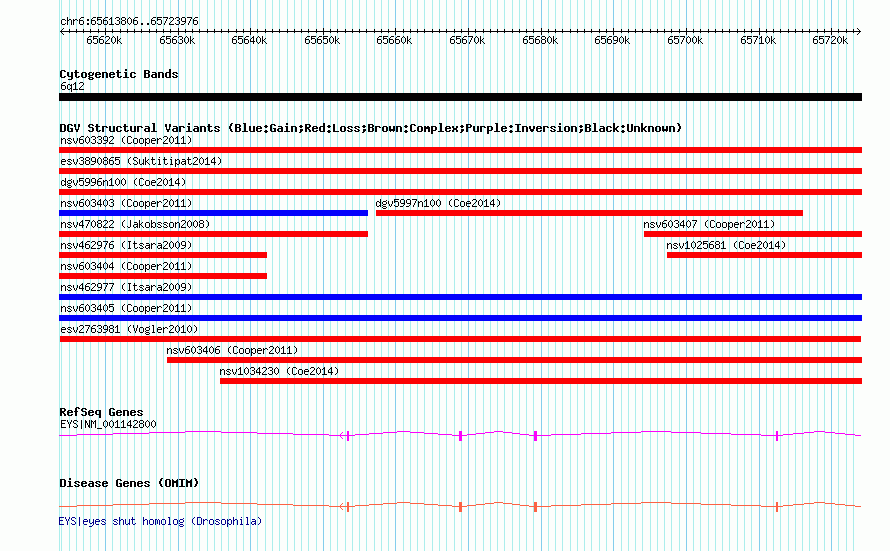The width and height of the screenshot is (890, 551).
Task: Open the nsv603407 (Cooper2011) variant bar
Action: point(753,234)
